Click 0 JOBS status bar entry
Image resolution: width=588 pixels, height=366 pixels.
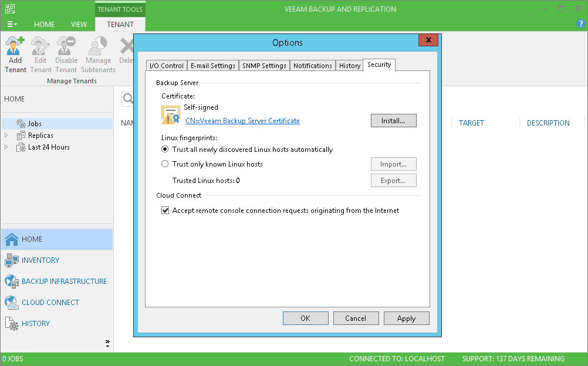point(13,359)
